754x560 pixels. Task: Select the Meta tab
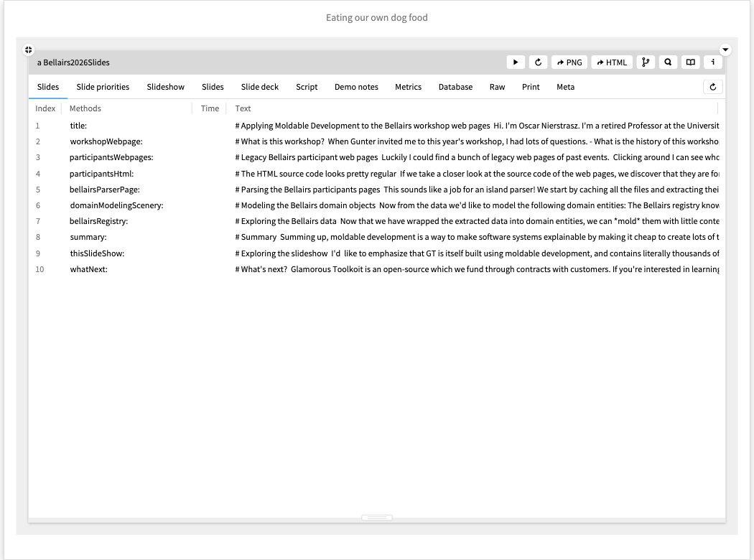[x=565, y=87]
